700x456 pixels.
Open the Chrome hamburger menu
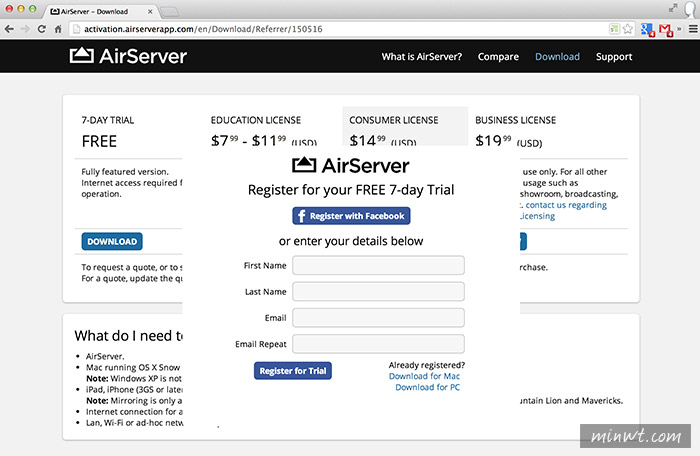693,29
